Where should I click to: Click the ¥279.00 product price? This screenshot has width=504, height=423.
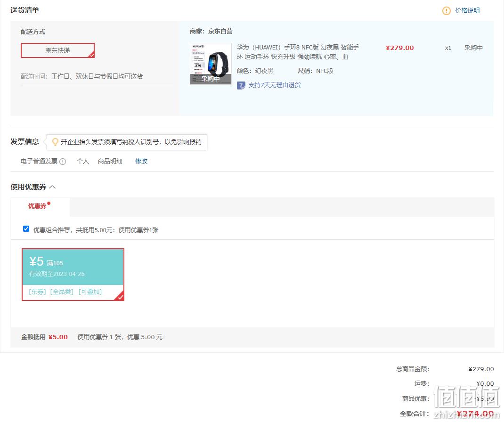[x=400, y=48]
